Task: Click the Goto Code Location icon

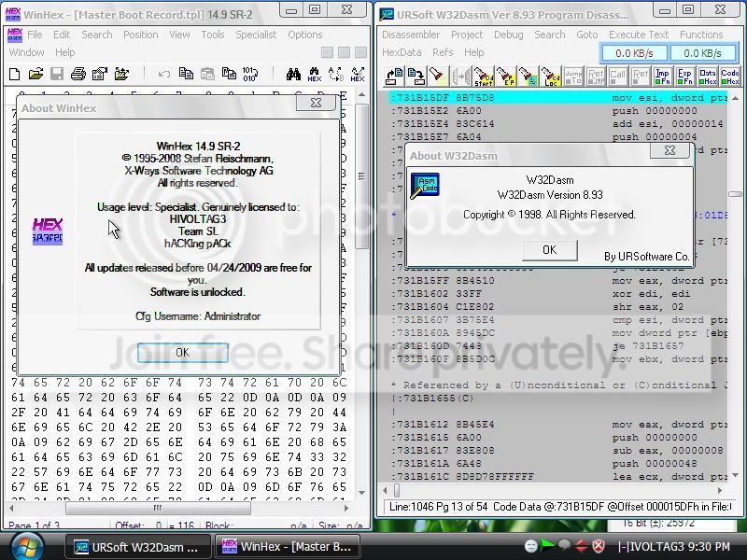Action: click(550, 77)
